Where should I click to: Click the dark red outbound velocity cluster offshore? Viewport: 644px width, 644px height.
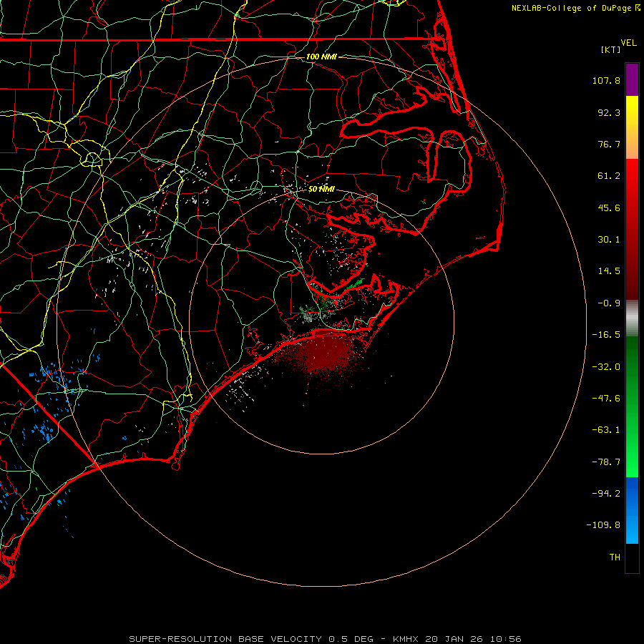tap(324, 354)
